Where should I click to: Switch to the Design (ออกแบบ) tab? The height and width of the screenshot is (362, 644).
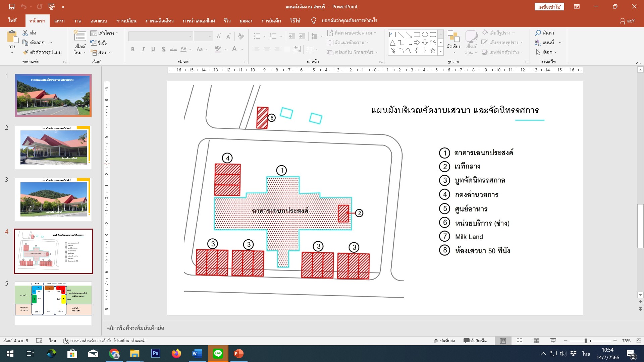[99, 20]
